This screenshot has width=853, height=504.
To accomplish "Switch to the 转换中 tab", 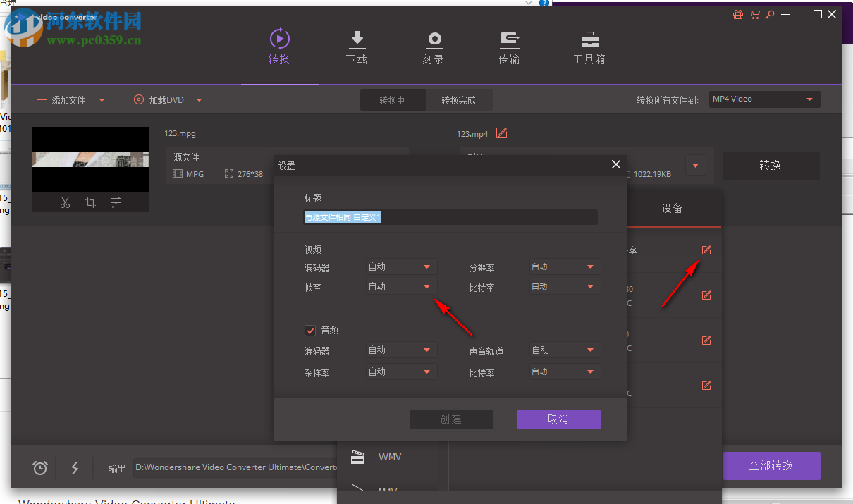I will tap(393, 100).
